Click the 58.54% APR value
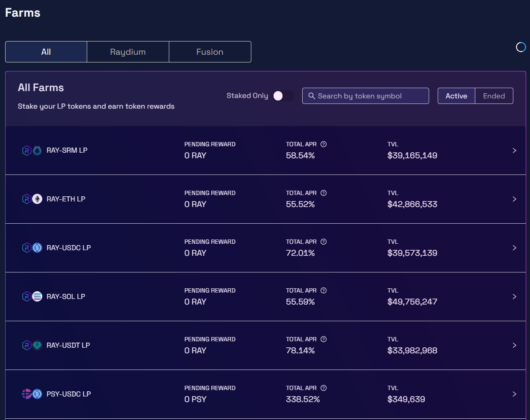 [x=300, y=156]
